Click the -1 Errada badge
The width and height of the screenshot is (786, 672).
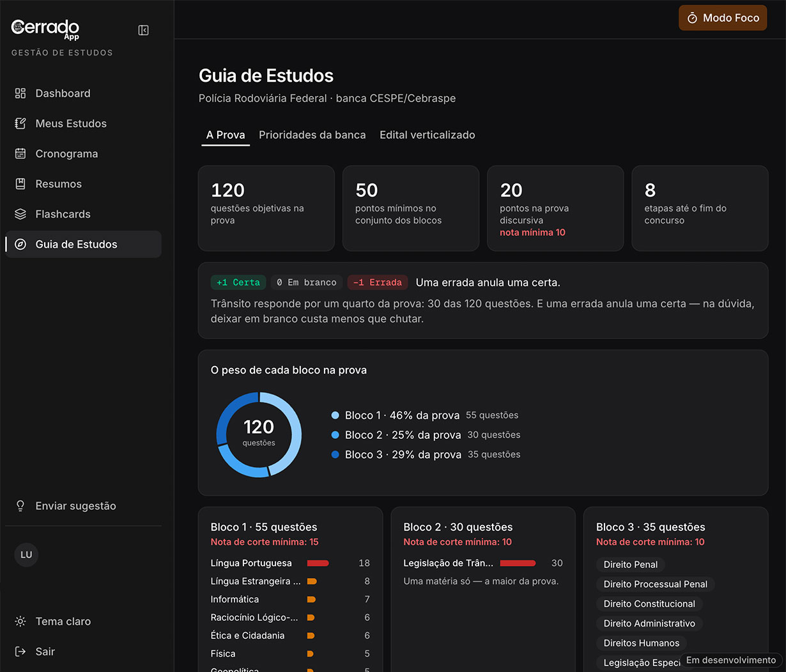378,282
